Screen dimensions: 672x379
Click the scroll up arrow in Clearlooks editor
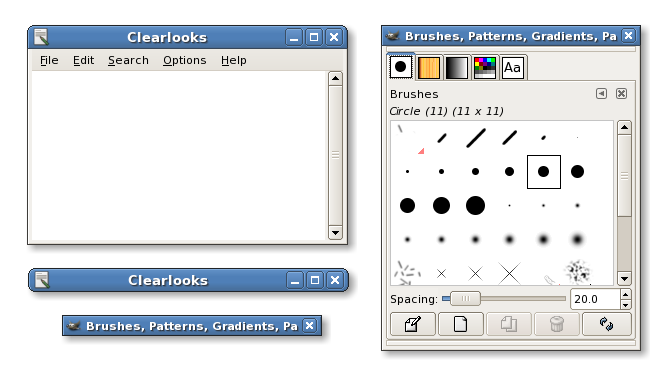pos(335,78)
